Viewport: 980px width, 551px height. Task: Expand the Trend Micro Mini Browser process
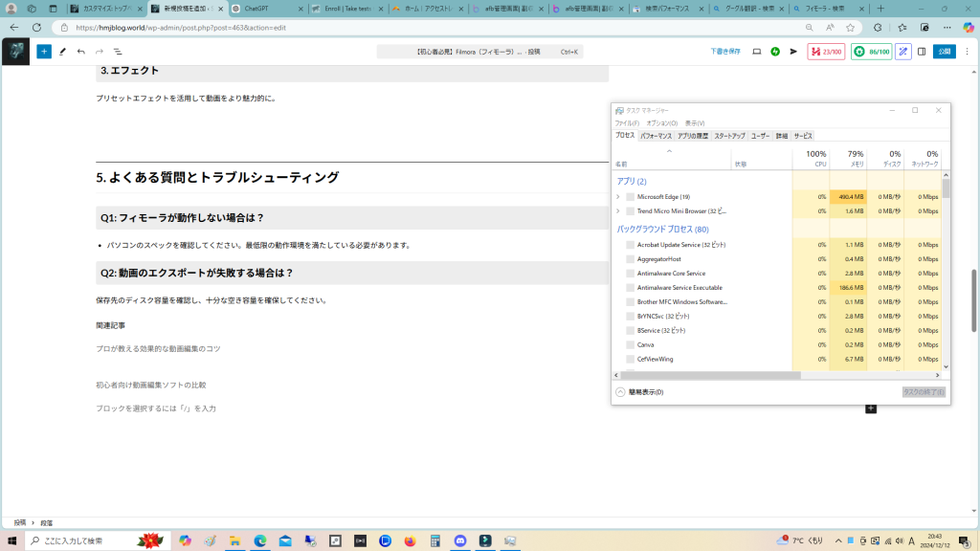(618, 210)
